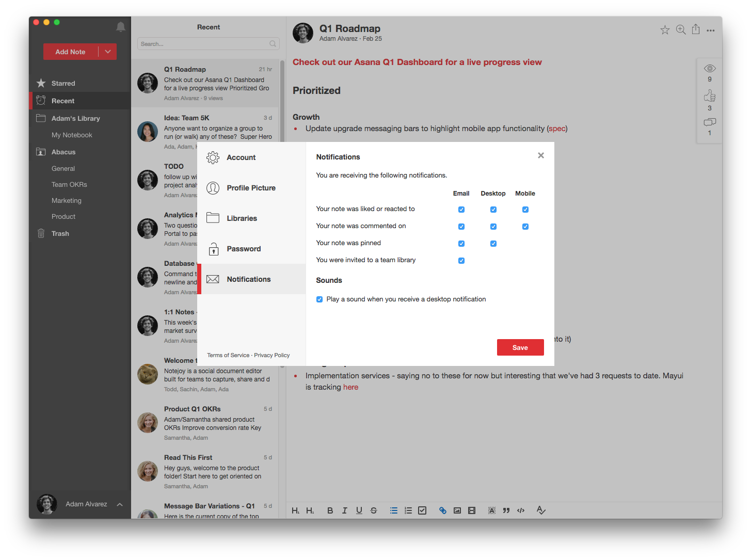Switch to the Password settings tab
This screenshot has width=751, height=560.
[244, 249]
